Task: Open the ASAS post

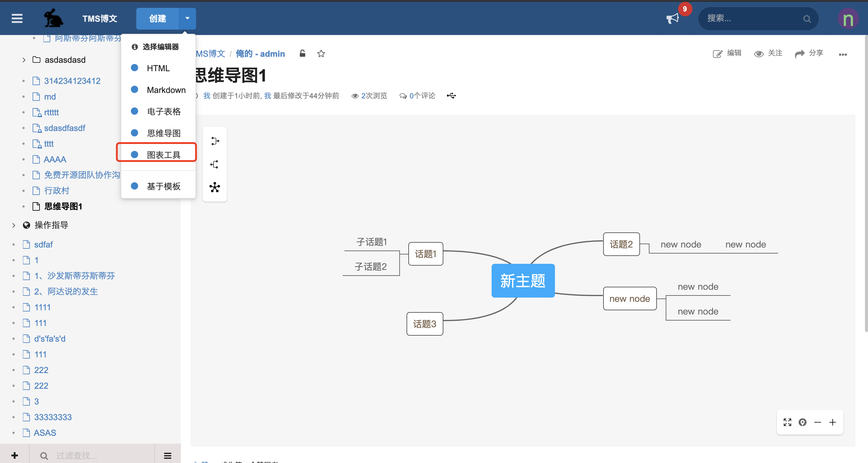Action: [x=45, y=433]
